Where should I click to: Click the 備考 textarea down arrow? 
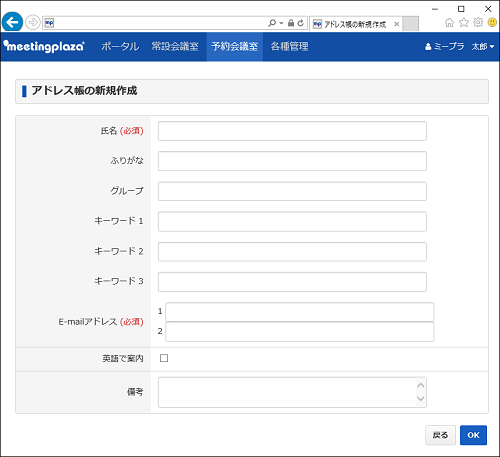pos(421,398)
